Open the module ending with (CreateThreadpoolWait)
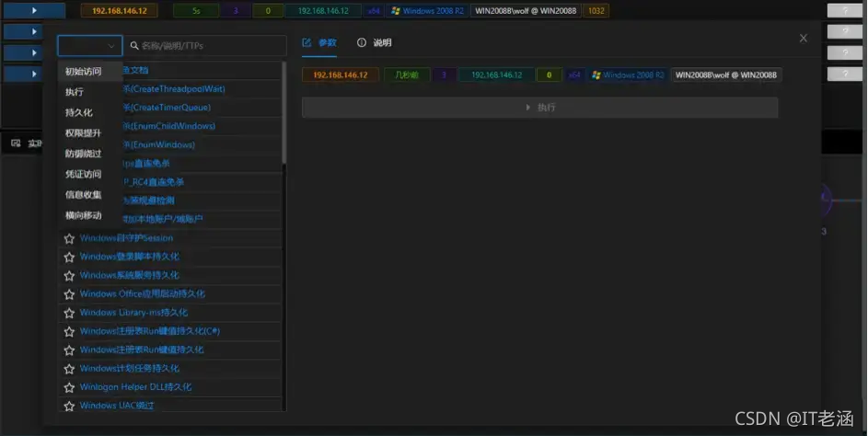This screenshot has width=868, height=436. (174, 89)
